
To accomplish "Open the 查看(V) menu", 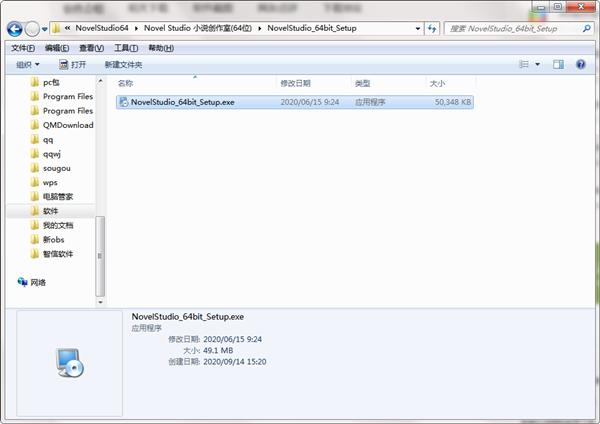I will pyautogui.click(x=91, y=48).
